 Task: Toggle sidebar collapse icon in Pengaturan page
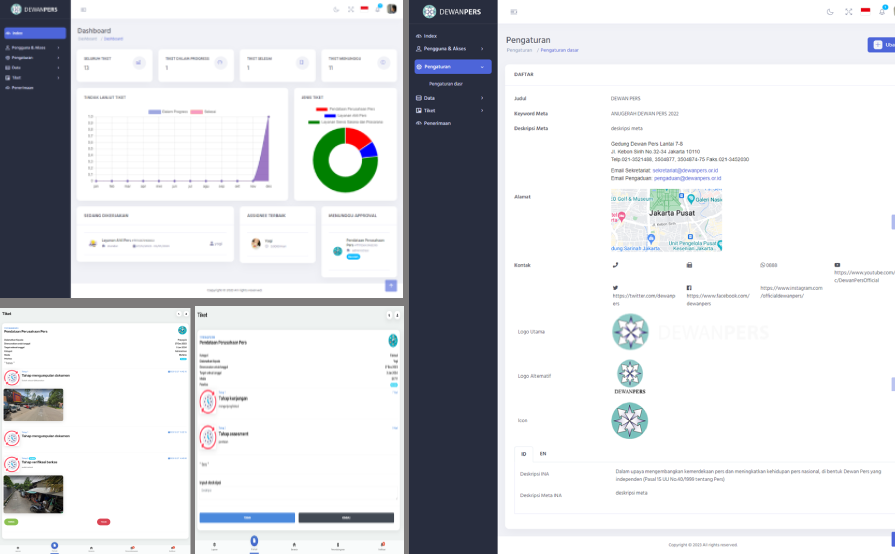tap(514, 12)
